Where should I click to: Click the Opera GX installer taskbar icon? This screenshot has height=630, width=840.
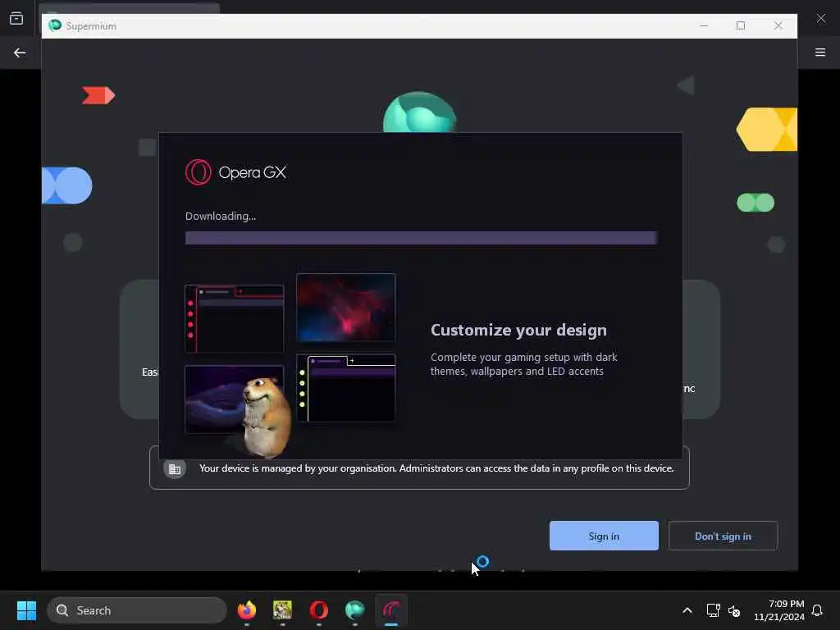point(391,610)
